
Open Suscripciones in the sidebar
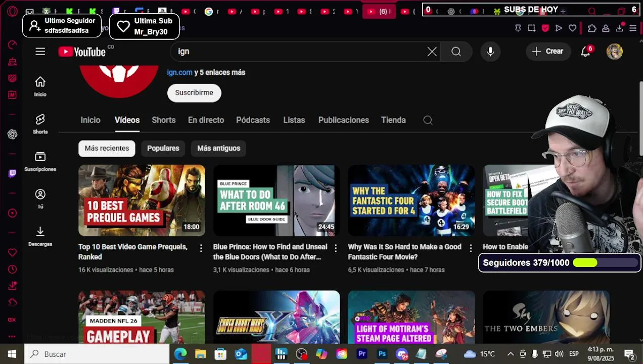(40, 161)
